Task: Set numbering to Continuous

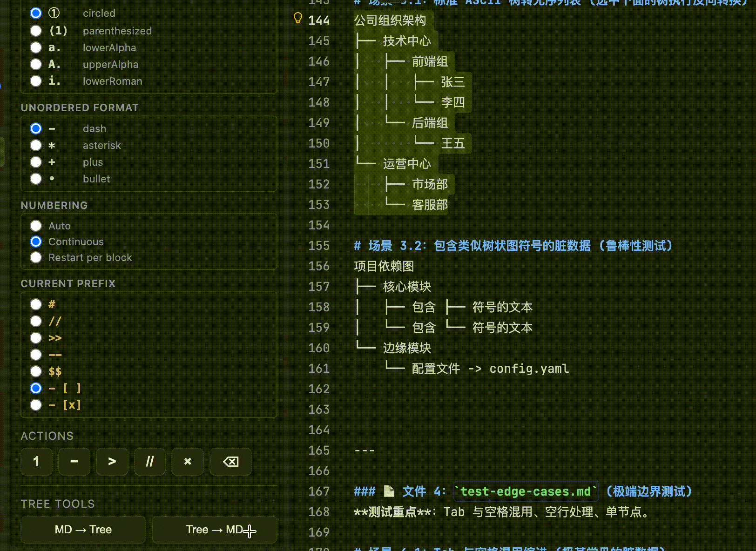Action: tap(36, 242)
